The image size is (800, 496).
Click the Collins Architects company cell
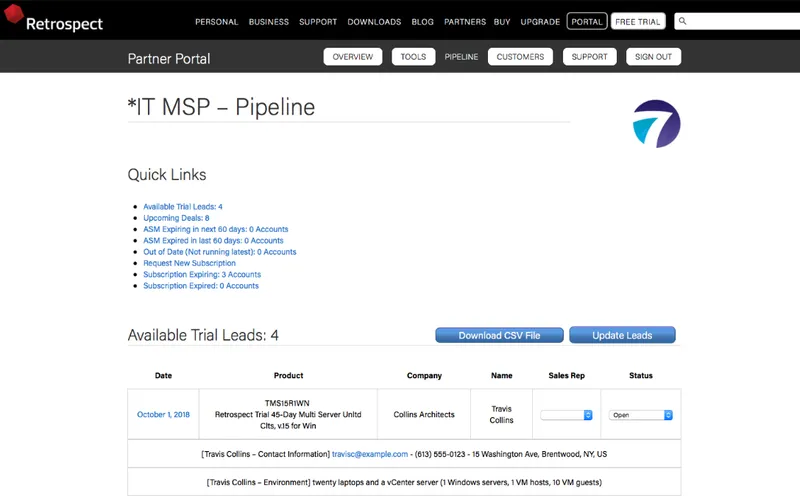[423, 414]
